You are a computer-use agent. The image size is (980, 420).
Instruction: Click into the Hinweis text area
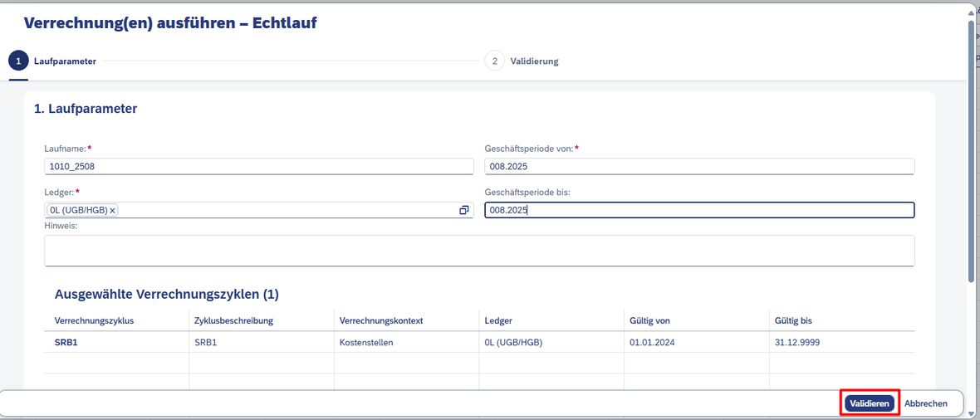click(479, 251)
